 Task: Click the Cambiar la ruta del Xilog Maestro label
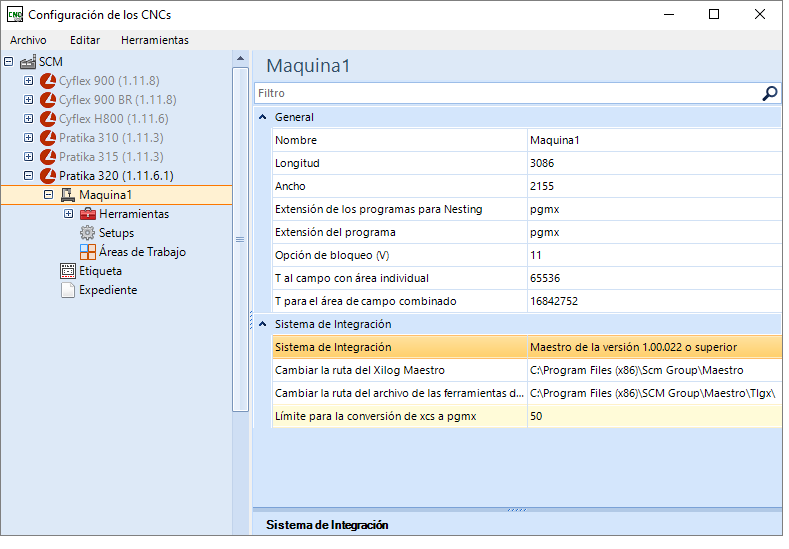360,371
